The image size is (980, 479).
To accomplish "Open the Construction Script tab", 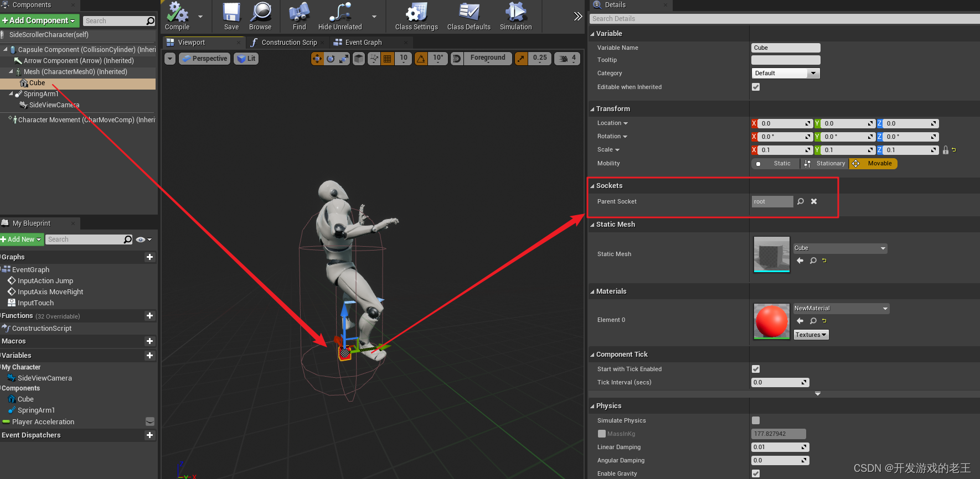I will click(x=289, y=43).
